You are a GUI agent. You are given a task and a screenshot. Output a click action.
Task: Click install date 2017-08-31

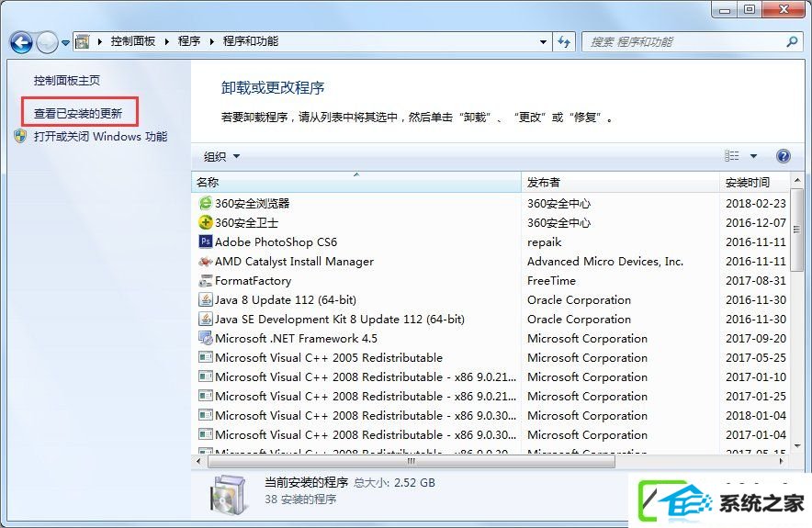756,281
